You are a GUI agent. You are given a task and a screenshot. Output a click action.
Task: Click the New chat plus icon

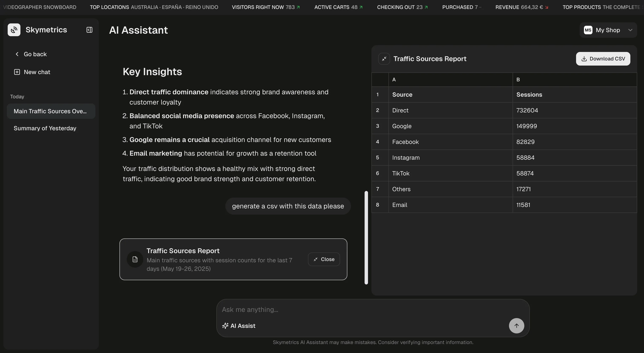pos(17,72)
